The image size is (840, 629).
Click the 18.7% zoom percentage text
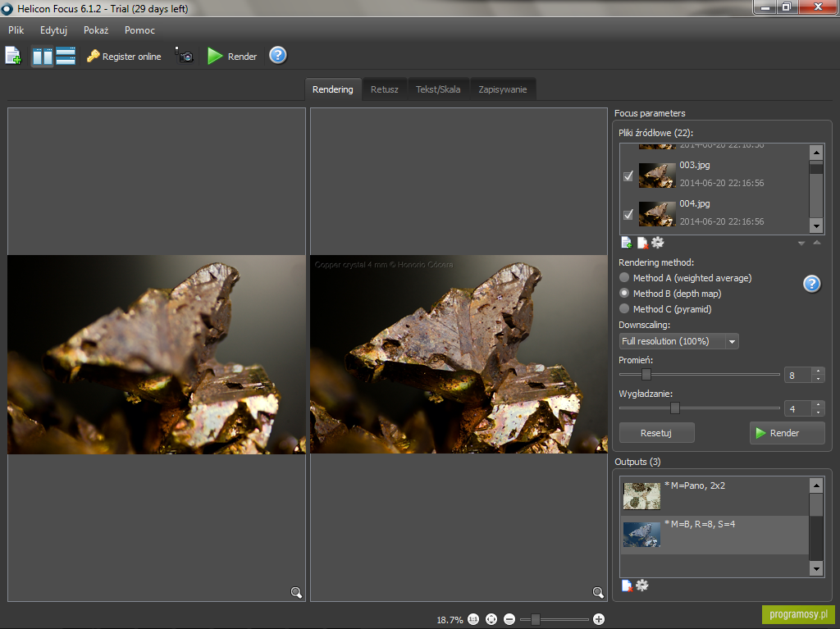tap(450, 620)
